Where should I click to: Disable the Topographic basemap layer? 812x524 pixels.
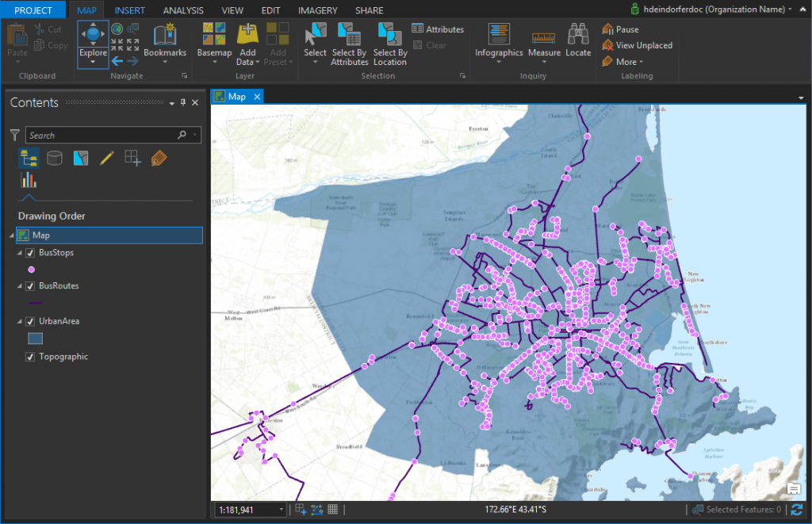30,357
